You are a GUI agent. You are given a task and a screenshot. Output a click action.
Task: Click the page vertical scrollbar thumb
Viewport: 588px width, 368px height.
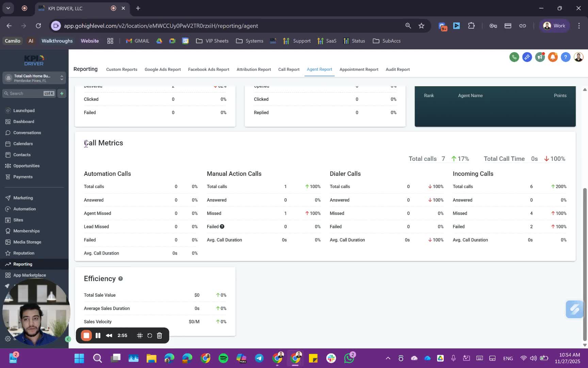pos(585,264)
